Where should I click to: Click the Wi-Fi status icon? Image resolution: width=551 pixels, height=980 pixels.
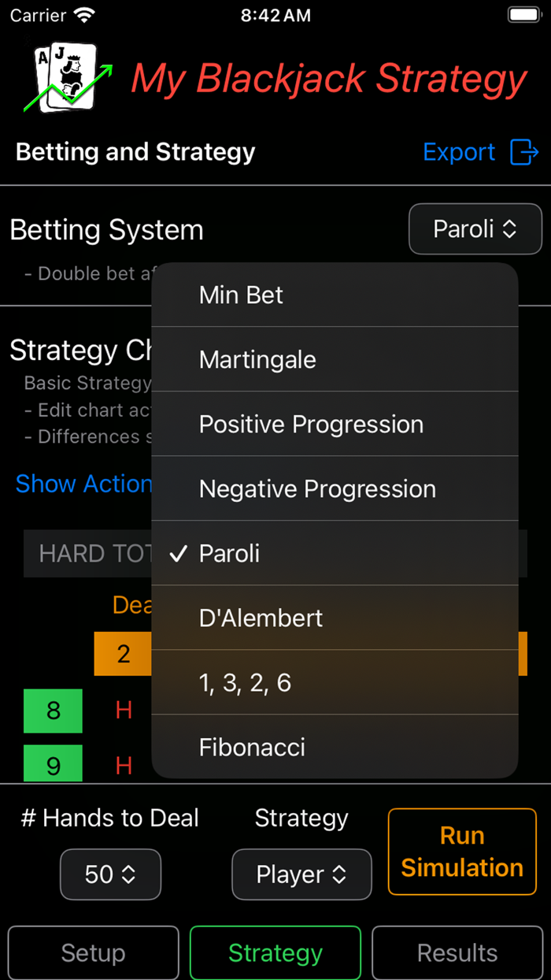pos(83,14)
